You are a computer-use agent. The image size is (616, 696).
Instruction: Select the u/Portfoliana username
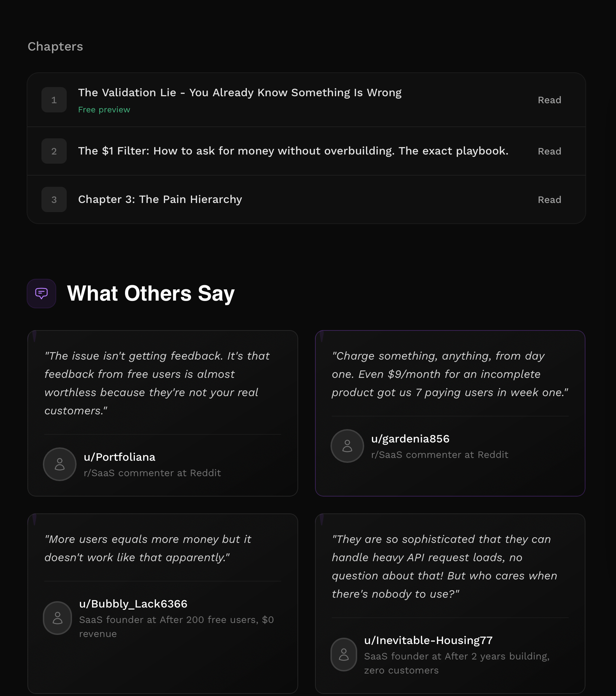pos(119,457)
